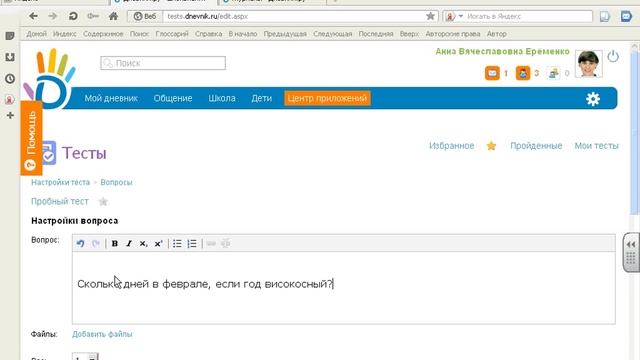This screenshot has height=360, width=640.
Task: Click the browser back arrow
Action: (x=33, y=16)
